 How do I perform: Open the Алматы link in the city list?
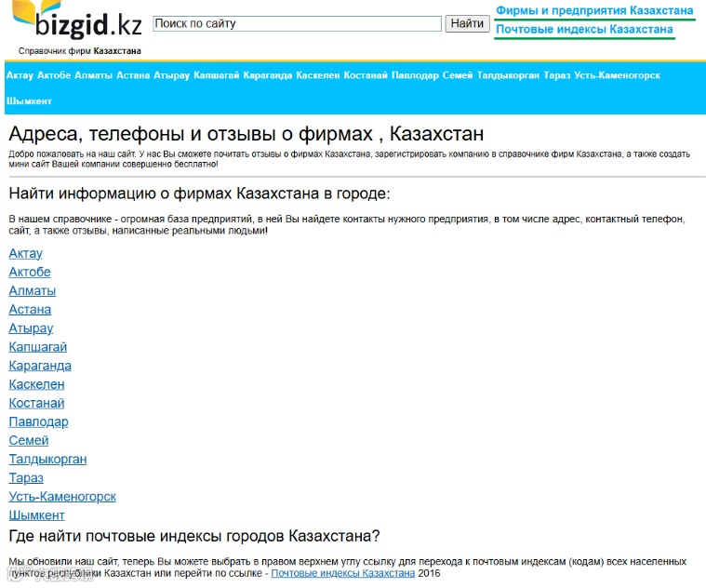33,291
